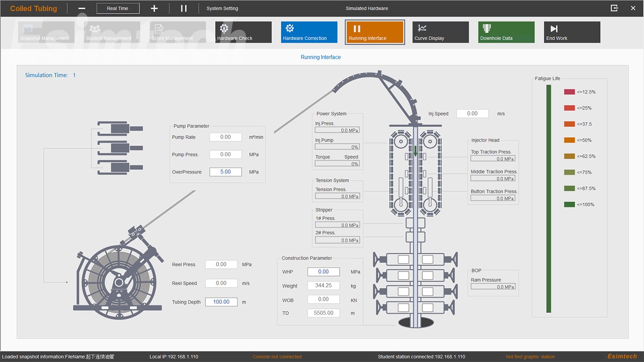This screenshot has width=644, height=362.
Task: Select the Running Interface tab
Action: (375, 32)
